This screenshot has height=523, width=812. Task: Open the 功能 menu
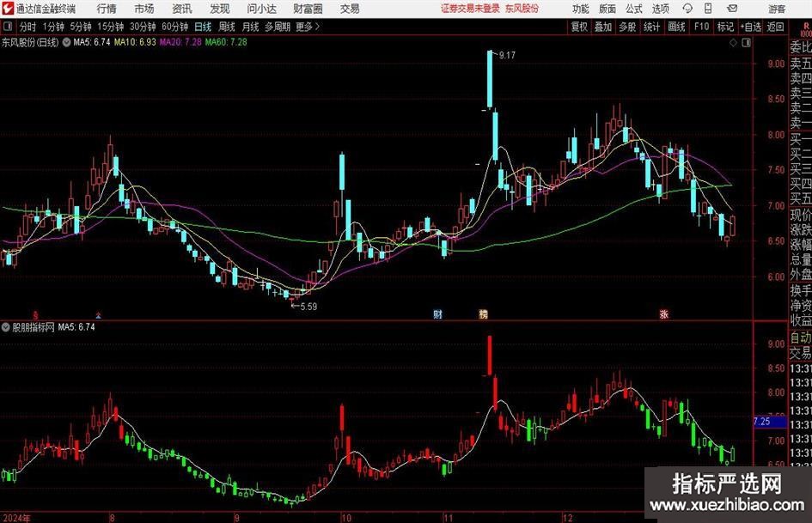point(581,9)
